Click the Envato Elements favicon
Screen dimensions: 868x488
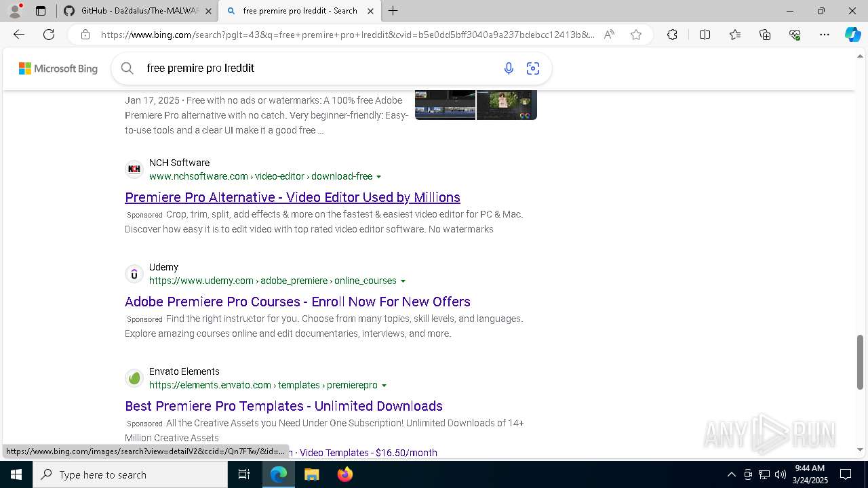click(134, 378)
